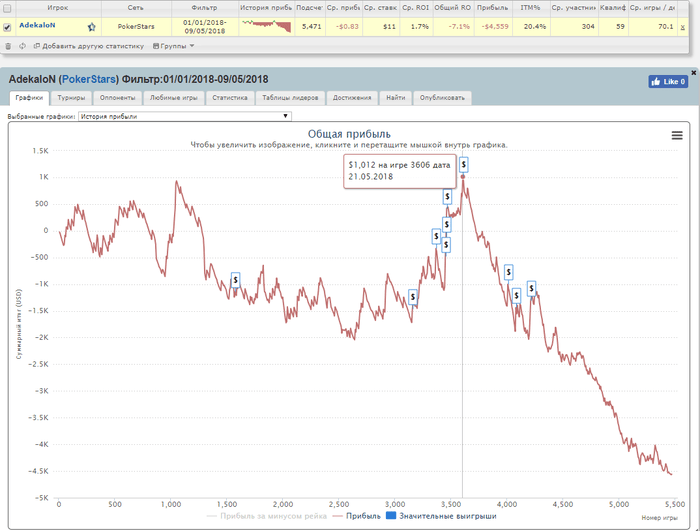Toggle Прибыль за минусом рейка legend series
This screenshot has height=531, width=700.
(267, 516)
